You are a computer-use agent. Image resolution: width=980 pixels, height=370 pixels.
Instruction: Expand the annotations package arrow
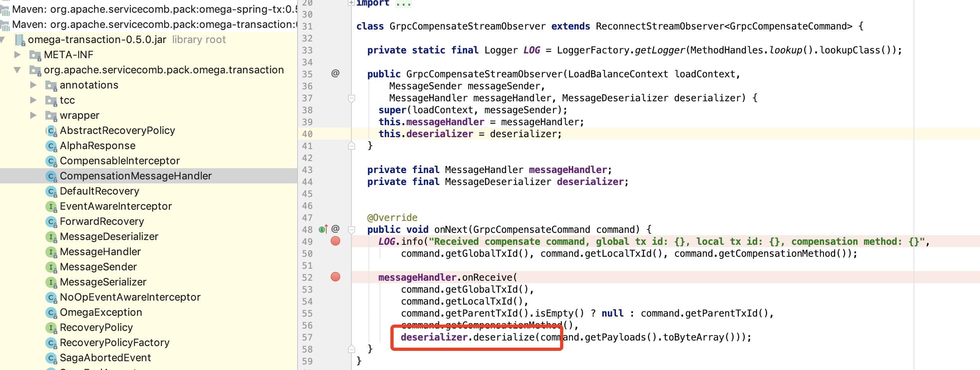tap(33, 85)
